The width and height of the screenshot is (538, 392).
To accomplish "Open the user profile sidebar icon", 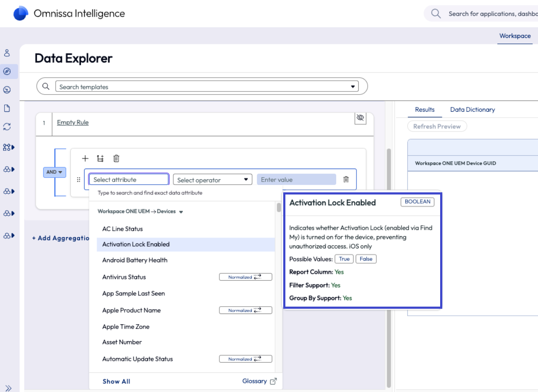I will tap(7, 53).
